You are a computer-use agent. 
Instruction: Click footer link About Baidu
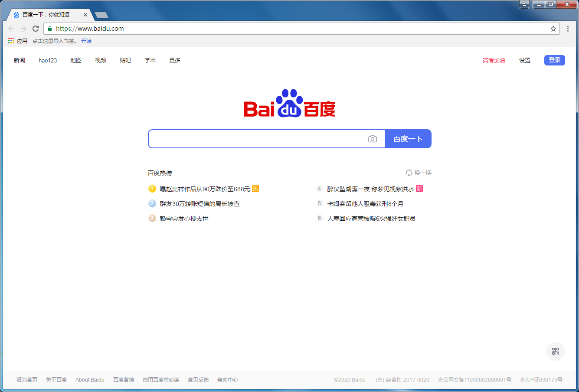[90, 380]
